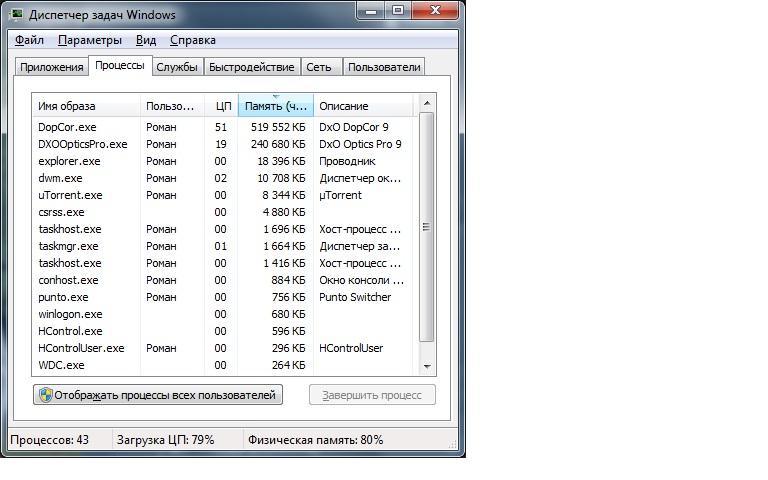Sort by Пользо... column header
The height and width of the screenshot is (480, 768).
[x=172, y=106]
